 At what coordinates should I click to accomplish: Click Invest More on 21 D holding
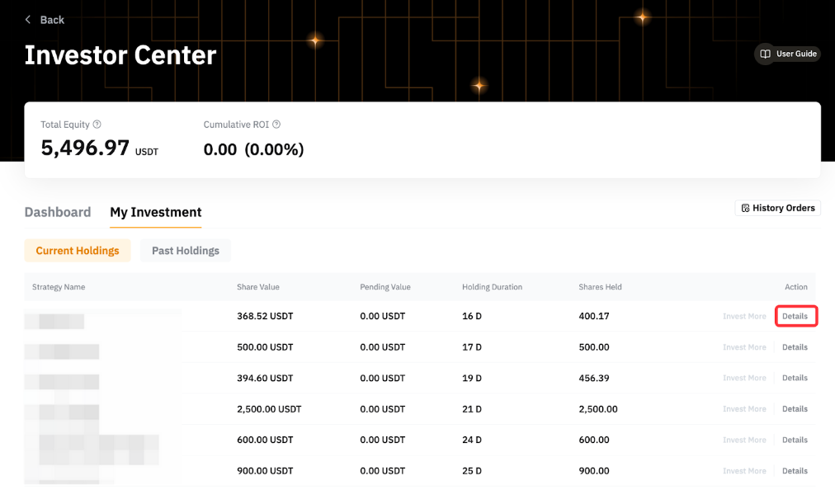tap(744, 409)
